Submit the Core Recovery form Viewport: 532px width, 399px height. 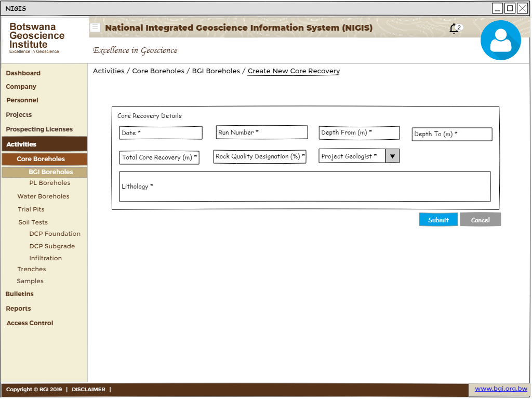[438, 219]
